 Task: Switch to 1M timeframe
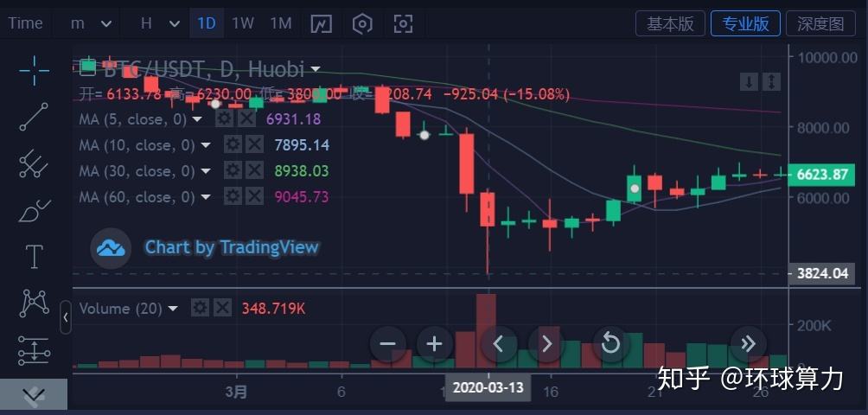point(281,23)
